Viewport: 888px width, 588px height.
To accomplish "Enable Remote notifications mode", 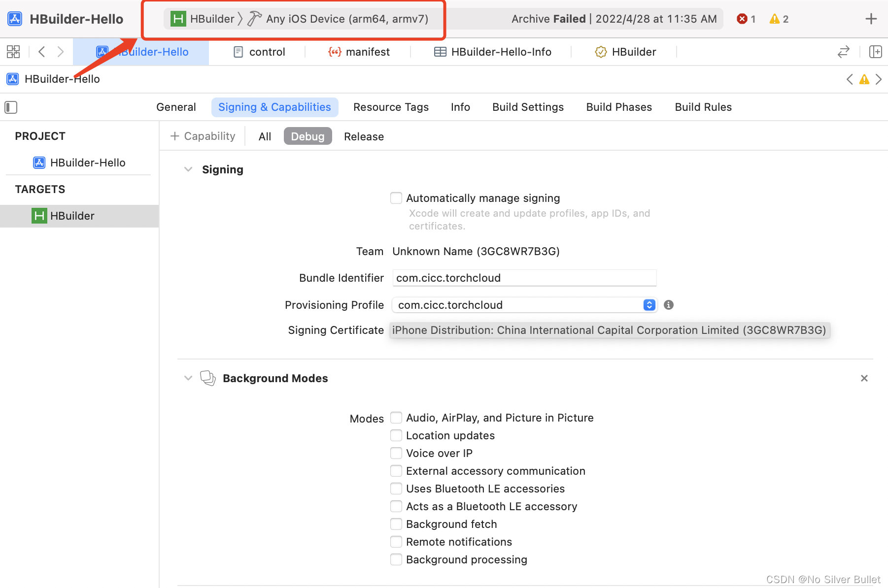I will click(x=396, y=542).
